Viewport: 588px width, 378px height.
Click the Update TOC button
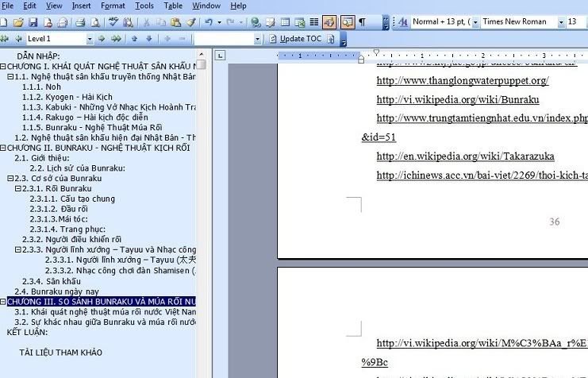click(295, 38)
